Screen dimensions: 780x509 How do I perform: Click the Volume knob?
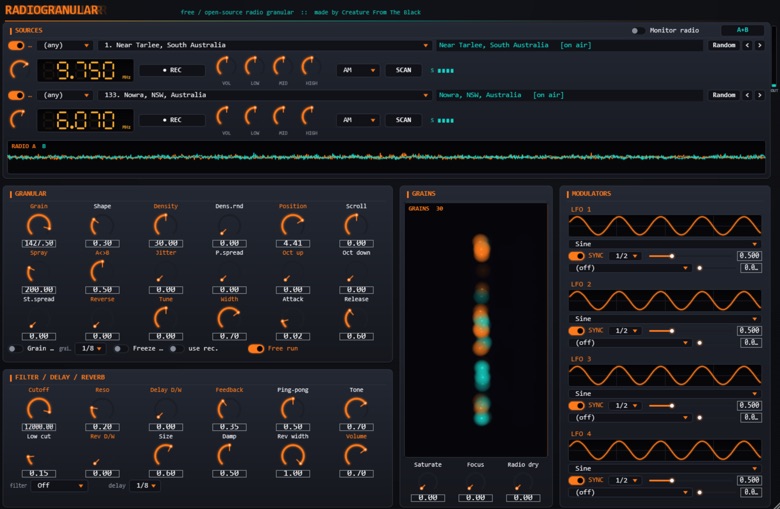click(x=356, y=456)
